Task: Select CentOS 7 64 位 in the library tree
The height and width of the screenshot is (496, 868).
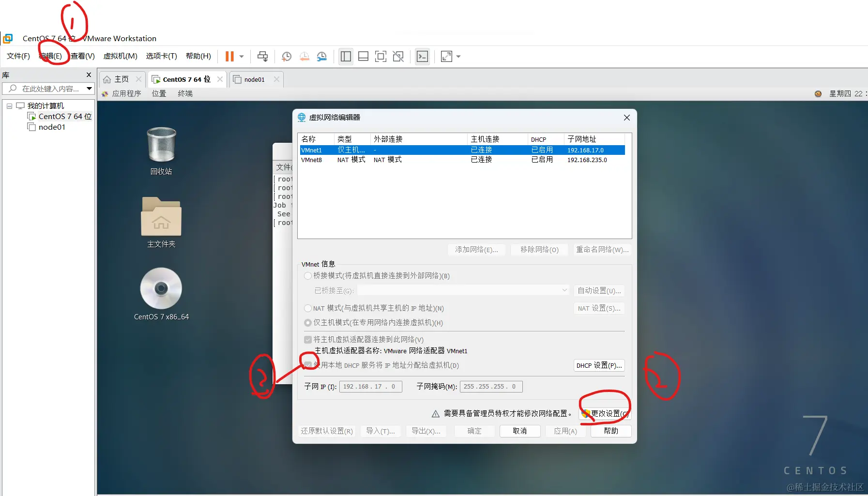Action: [60, 117]
